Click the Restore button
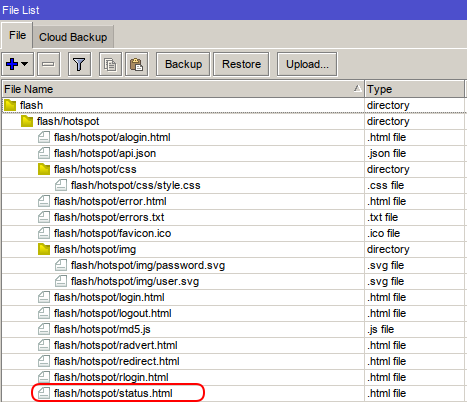 pos(241,64)
